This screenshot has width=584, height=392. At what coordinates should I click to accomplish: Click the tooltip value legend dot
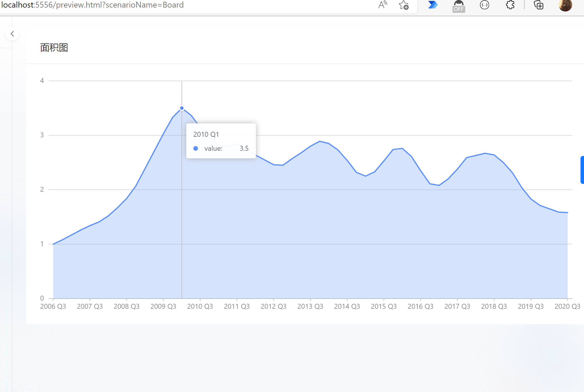coord(196,148)
